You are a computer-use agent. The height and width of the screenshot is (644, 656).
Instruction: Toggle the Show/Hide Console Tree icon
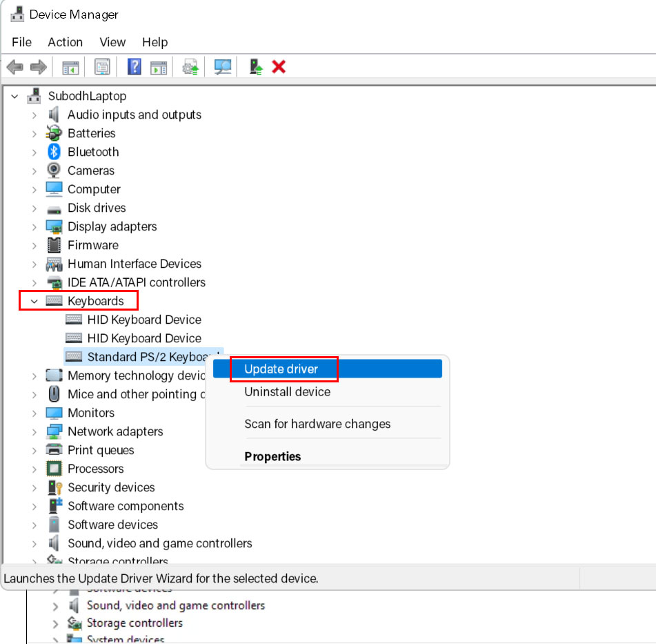pos(70,66)
